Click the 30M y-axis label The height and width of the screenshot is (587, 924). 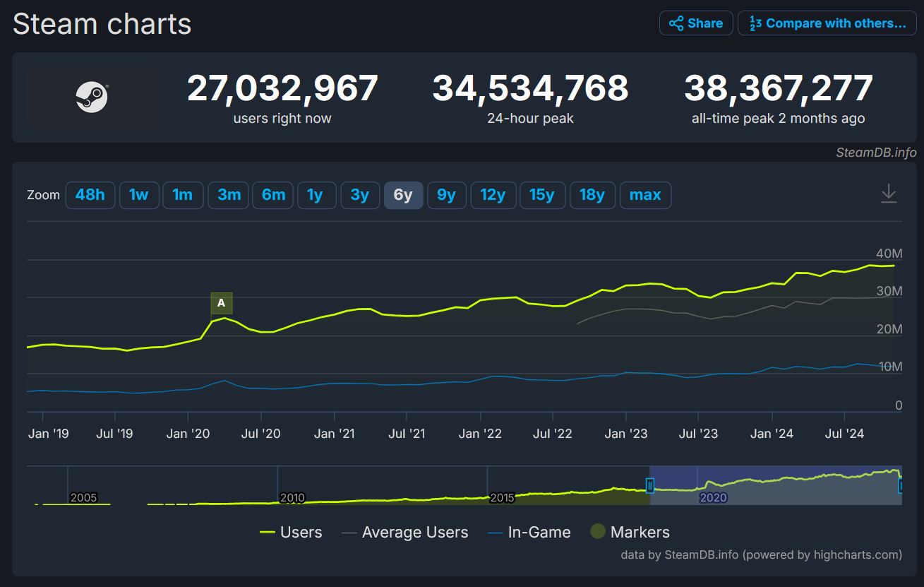click(888, 291)
